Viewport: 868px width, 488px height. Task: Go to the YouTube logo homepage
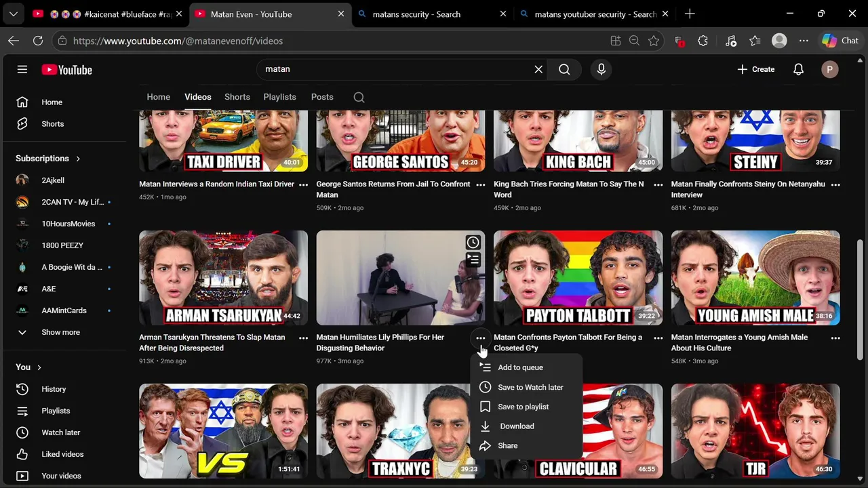[x=66, y=70]
